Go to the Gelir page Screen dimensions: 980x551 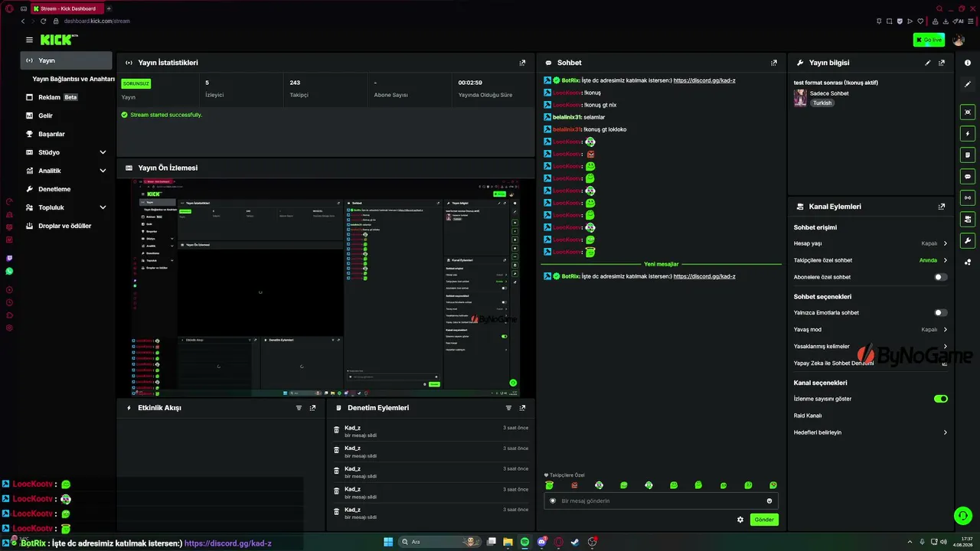coord(66,116)
